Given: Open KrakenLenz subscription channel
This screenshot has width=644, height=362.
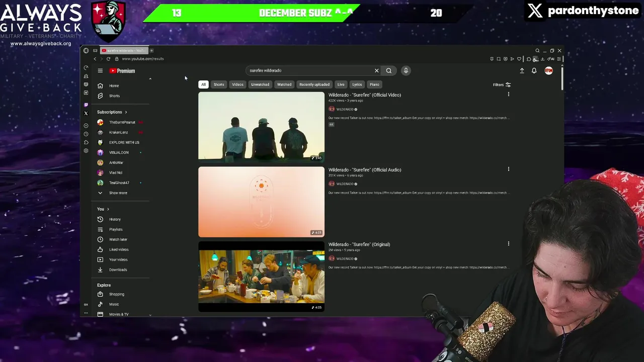Looking at the screenshot, I should point(118,132).
